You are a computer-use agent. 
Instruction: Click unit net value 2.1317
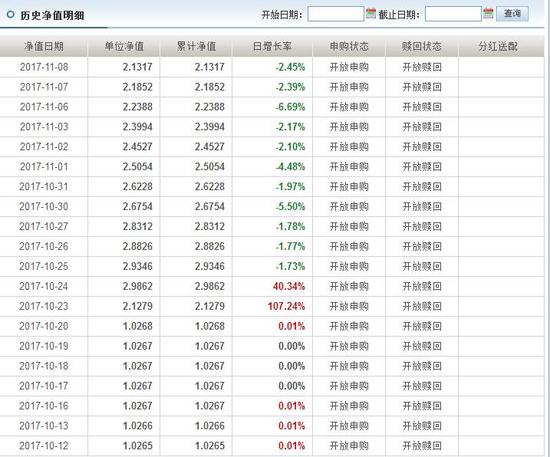coord(138,67)
